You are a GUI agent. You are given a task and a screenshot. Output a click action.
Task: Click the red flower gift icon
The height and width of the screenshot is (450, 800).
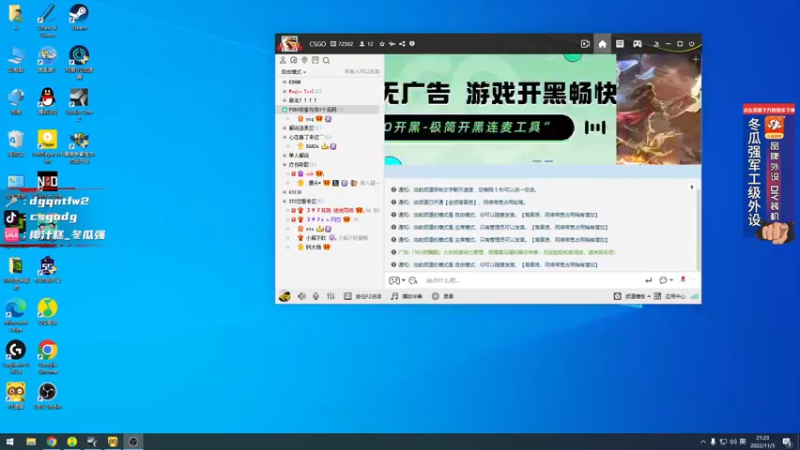[x=683, y=280]
